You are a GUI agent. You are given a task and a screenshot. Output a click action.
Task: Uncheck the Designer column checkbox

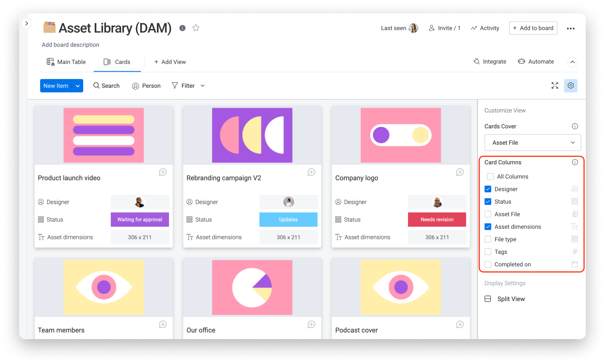[x=488, y=189]
